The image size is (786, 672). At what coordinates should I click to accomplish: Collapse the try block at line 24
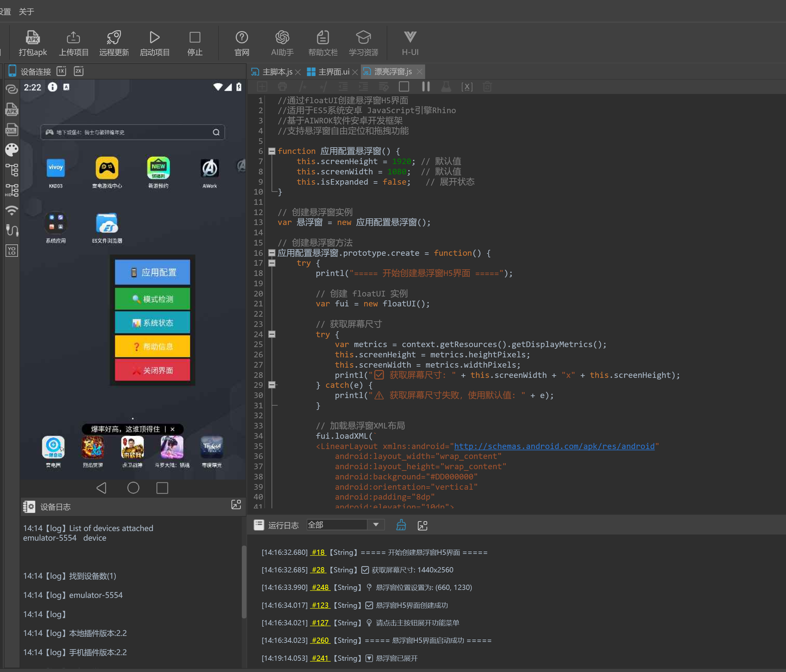click(272, 334)
